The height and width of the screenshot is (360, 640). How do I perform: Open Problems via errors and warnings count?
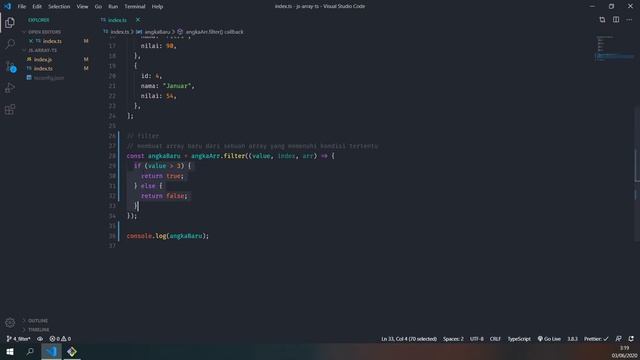(60, 339)
